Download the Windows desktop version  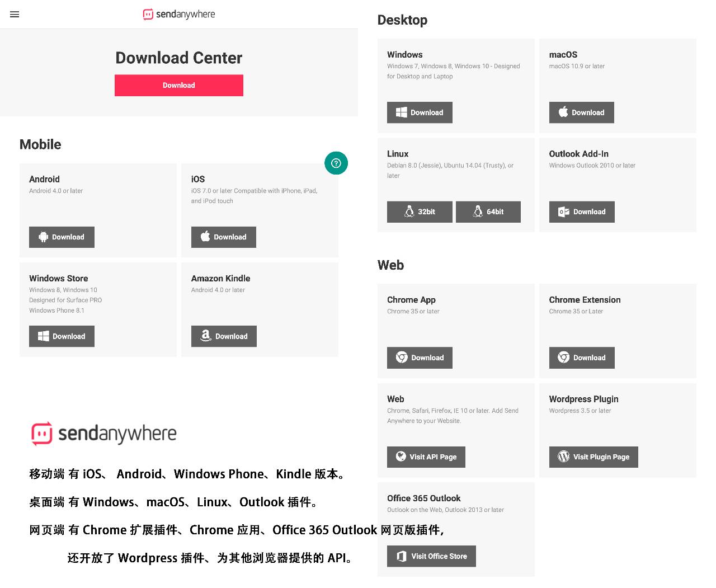(x=420, y=112)
